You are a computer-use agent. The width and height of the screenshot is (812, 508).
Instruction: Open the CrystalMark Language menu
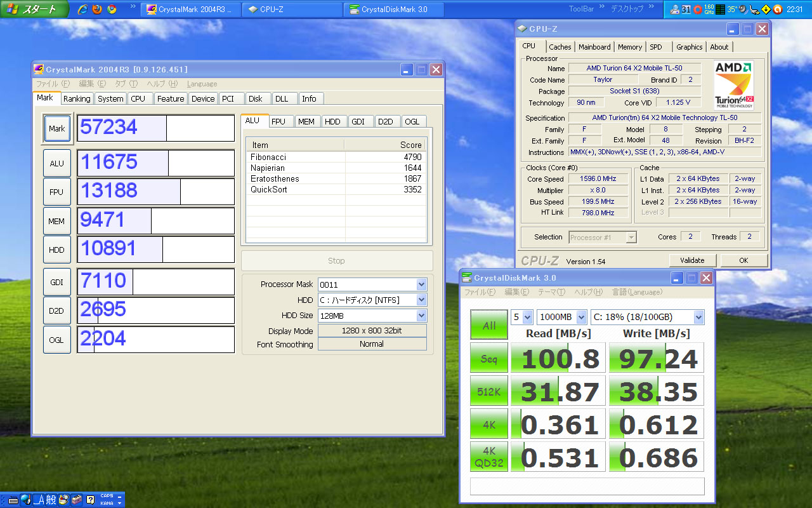click(x=202, y=84)
